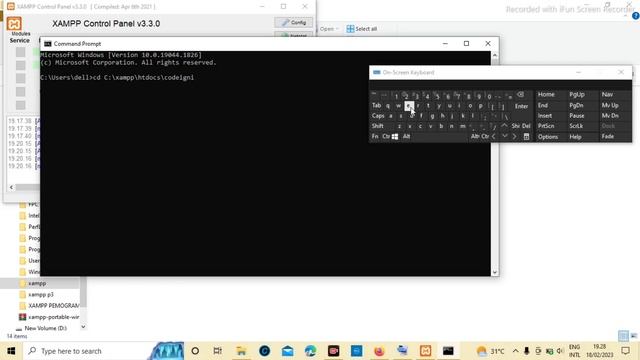Tap the PgDn key on On-Screen Keyboard
Screen dimensions: 640x360
point(576,105)
